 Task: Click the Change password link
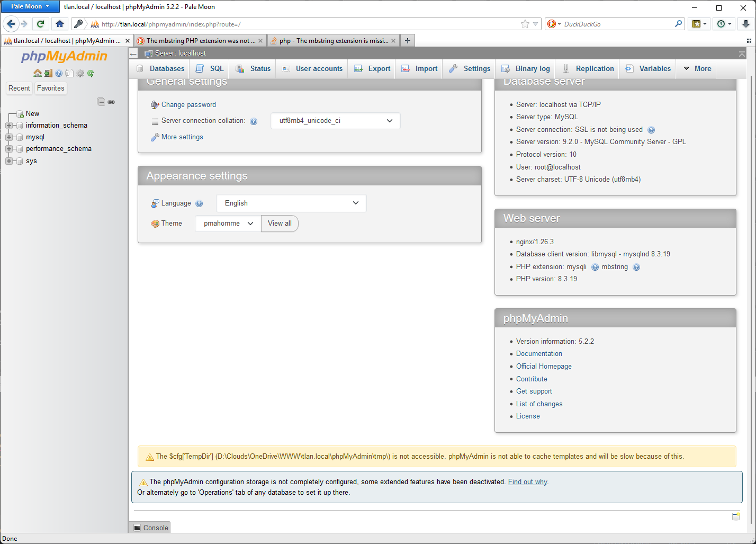pos(188,105)
